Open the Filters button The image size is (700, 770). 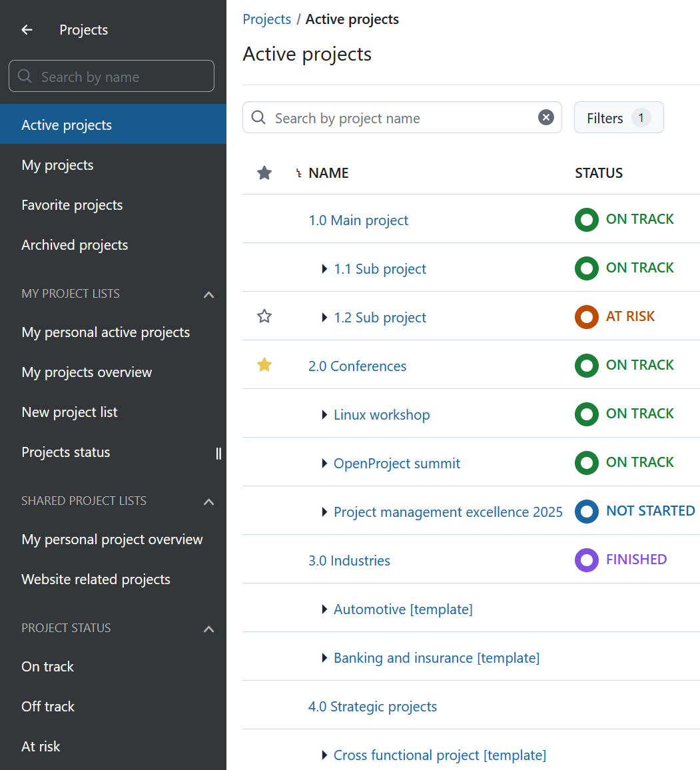pos(618,118)
